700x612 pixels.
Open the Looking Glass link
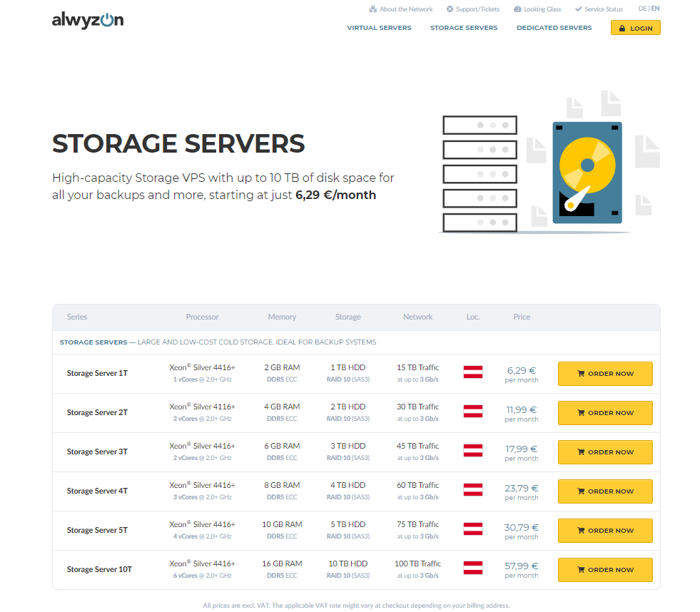click(537, 9)
